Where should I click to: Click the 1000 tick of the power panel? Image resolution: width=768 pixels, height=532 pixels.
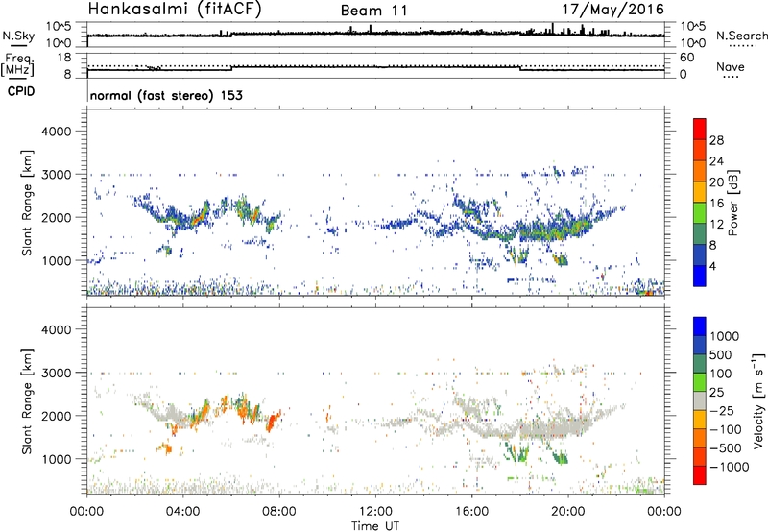[x=56, y=260]
